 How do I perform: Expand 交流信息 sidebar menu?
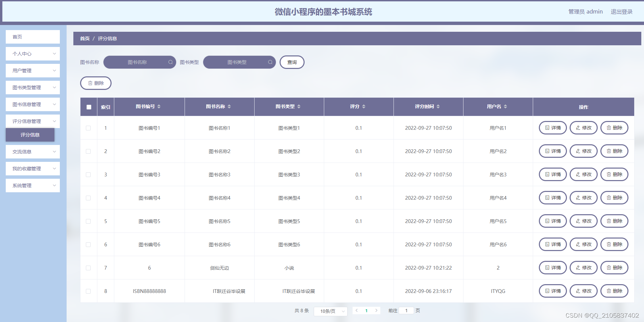point(33,152)
